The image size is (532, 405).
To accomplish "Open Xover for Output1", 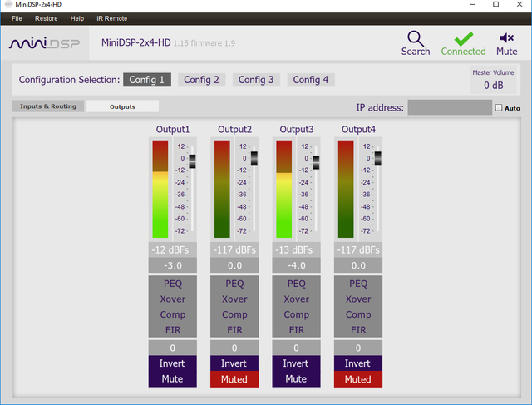I will (173, 299).
